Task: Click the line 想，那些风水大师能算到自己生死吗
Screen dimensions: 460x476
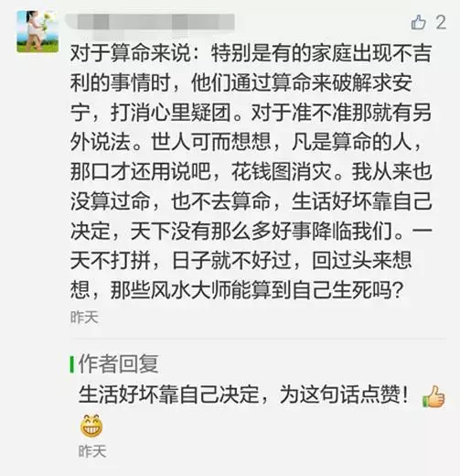Action: click(x=237, y=290)
